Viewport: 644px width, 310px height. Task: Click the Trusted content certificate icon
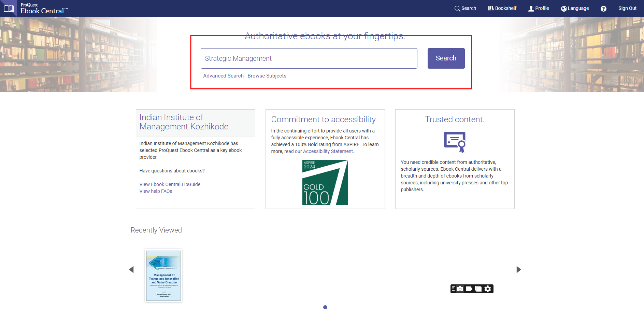tap(455, 142)
